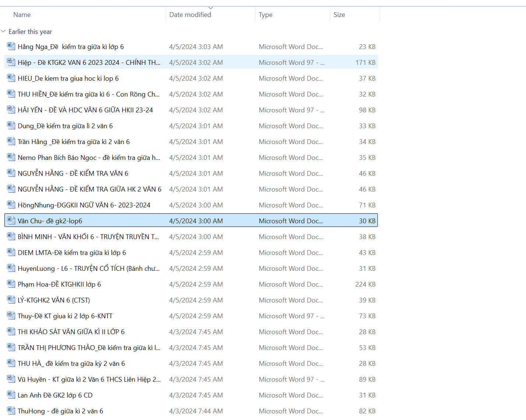Select TRẦN THỊ PHƯƠNG THẢO_Đề kiểm tra file name
Screen dimensions: 526x420
89,348
